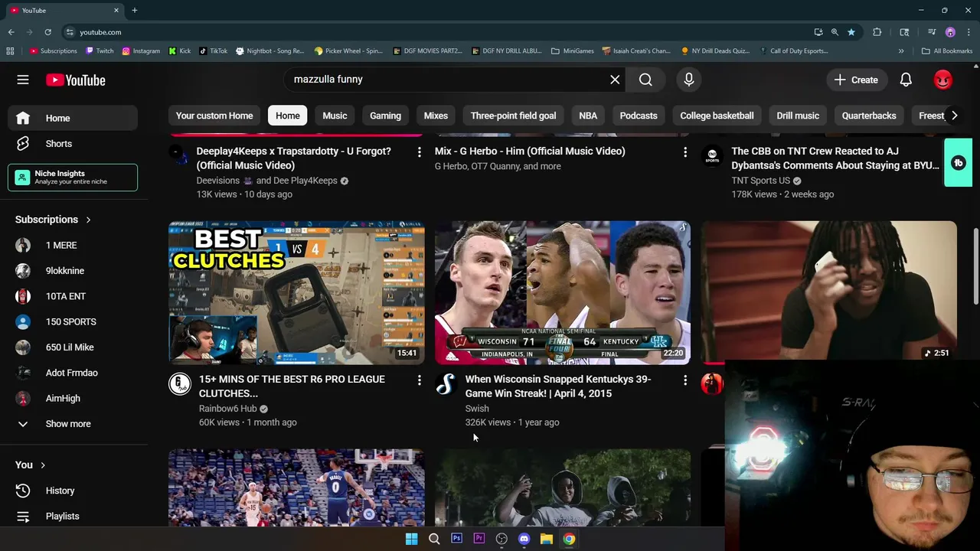Open Photoshop from the taskbar
980x551 pixels.
[456, 539]
